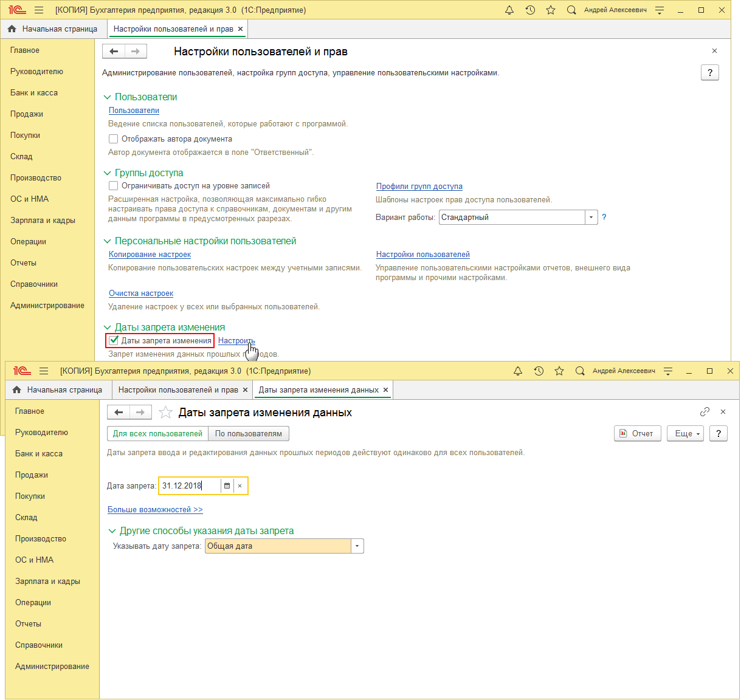The width and height of the screenshot is (741, 700).
Task: Open the Пользователи link
Action: [x=134, y=111]
